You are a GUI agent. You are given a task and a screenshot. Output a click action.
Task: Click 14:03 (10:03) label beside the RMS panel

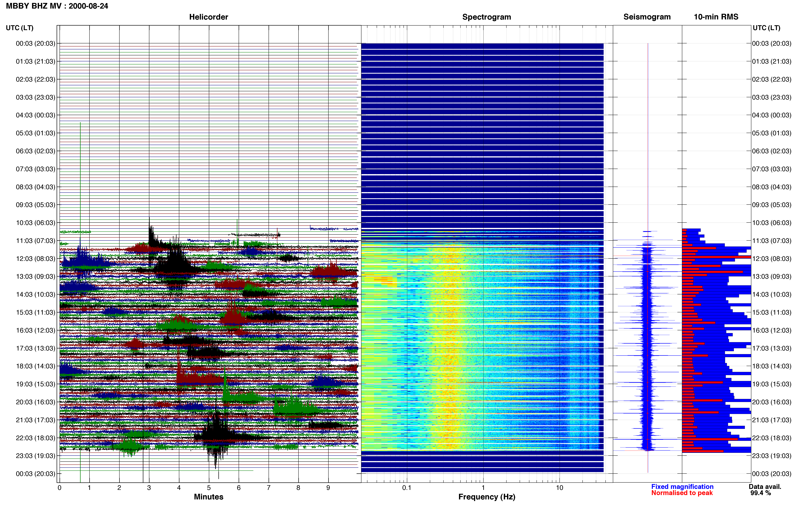point(772,294)
